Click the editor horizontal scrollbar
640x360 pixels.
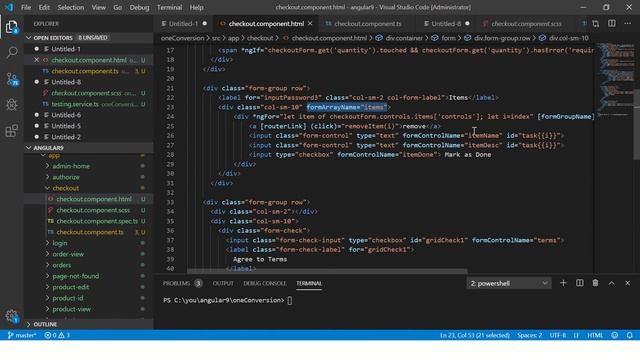coord(327,271)
